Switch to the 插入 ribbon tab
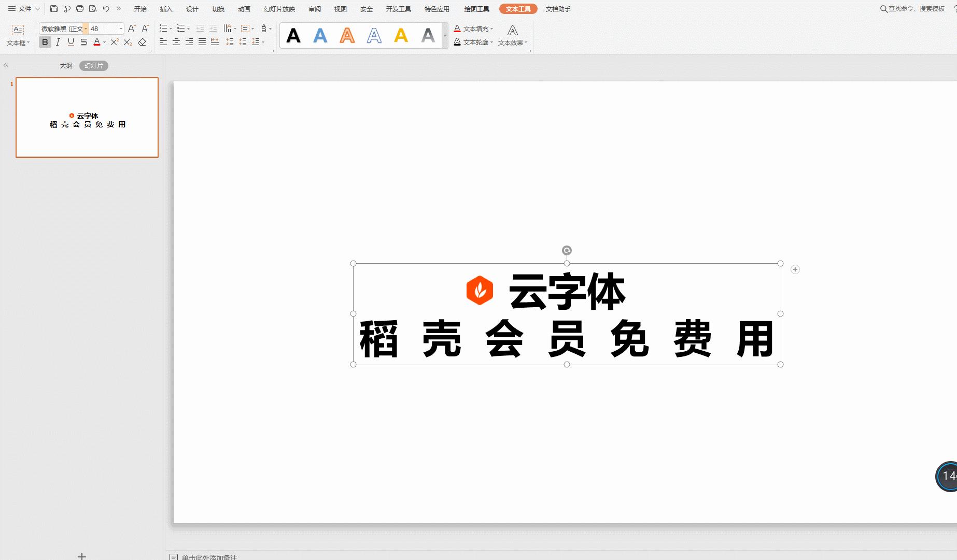This screenshot has height=560, width=957. [165, 9]
